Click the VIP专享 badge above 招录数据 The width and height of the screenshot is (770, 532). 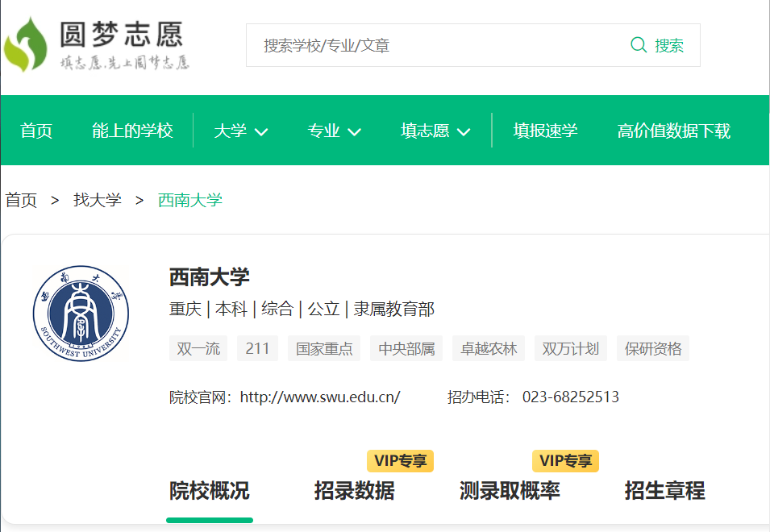pos(400,461)
